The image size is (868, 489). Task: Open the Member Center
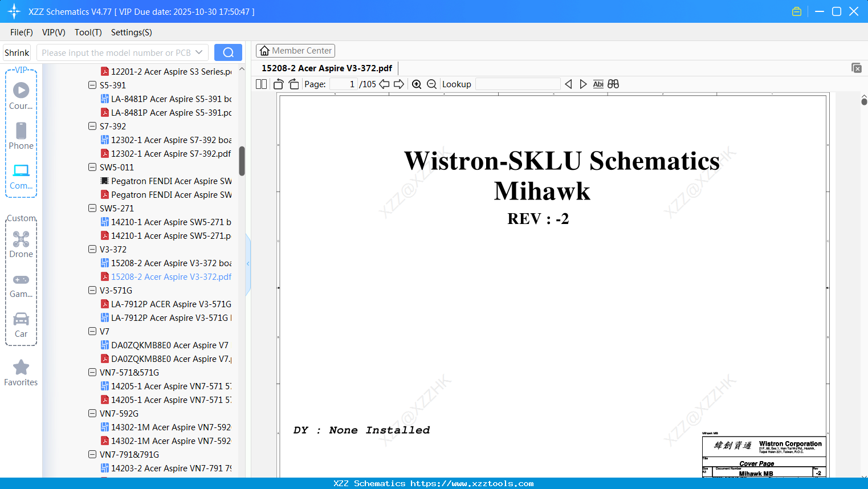tap(295, 51)
